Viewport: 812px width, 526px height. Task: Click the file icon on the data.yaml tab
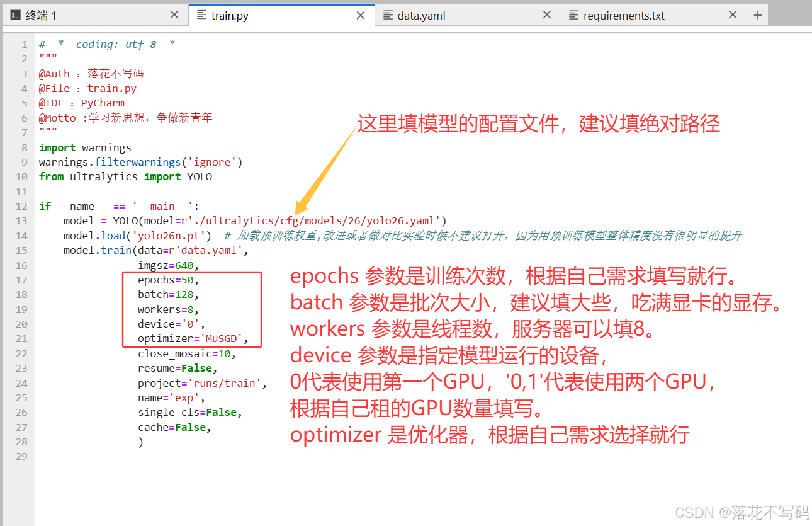(388, 16)
